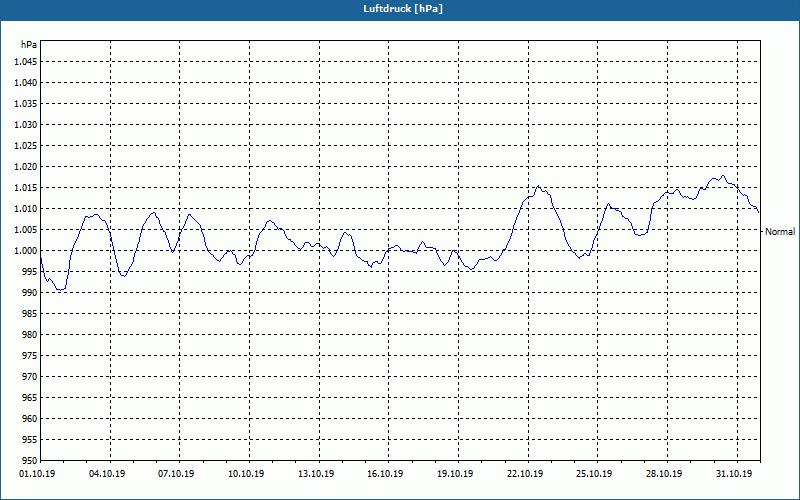
Task: Select the 960 axis value
Action: [30, 419]
